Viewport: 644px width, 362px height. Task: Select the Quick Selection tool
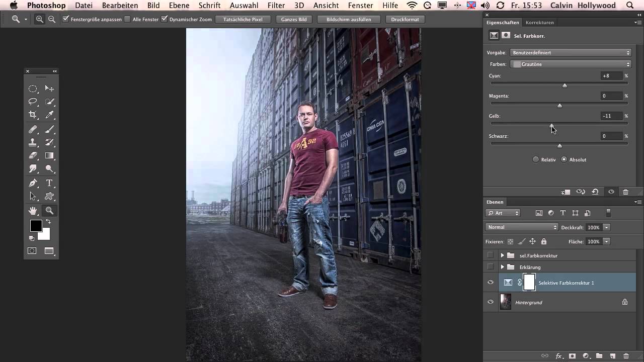[49, 102]
